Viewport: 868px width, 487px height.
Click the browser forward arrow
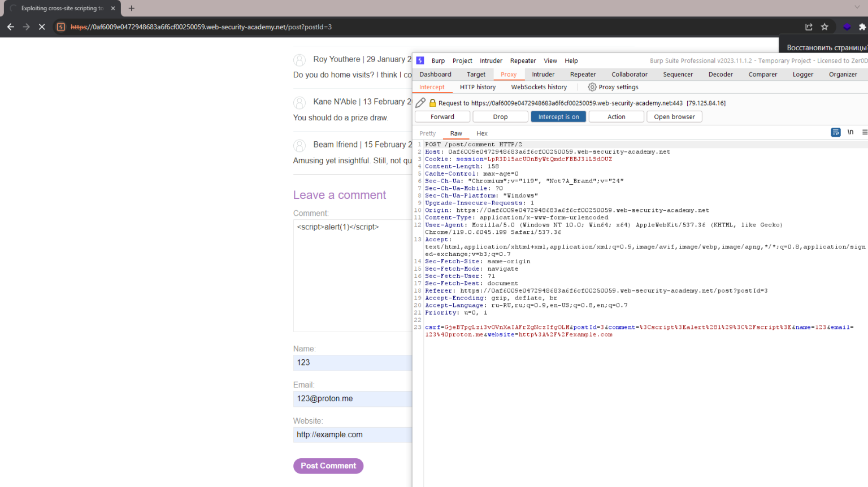[26, 27]
